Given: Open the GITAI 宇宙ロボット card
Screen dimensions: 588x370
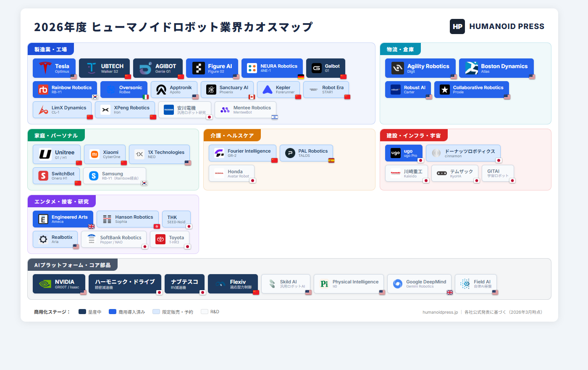Looking at the screenshot, I should pyautogui.click(x=498, y=173).
